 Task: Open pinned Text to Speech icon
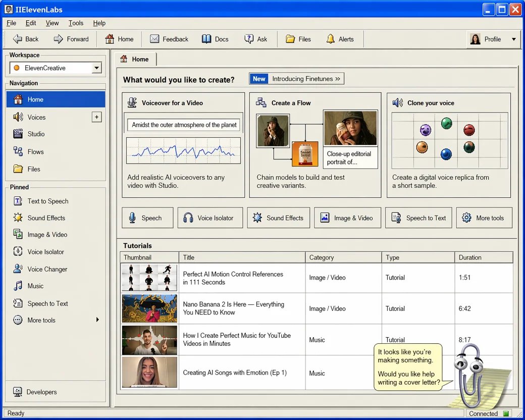pos(18,201)
